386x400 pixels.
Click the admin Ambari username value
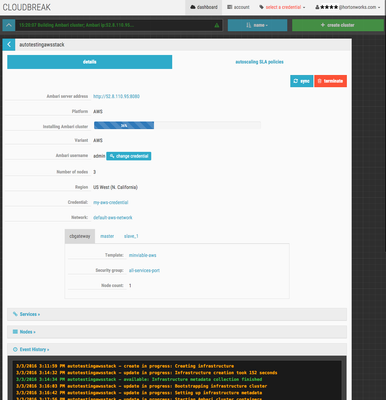click(x=99, y=156)
